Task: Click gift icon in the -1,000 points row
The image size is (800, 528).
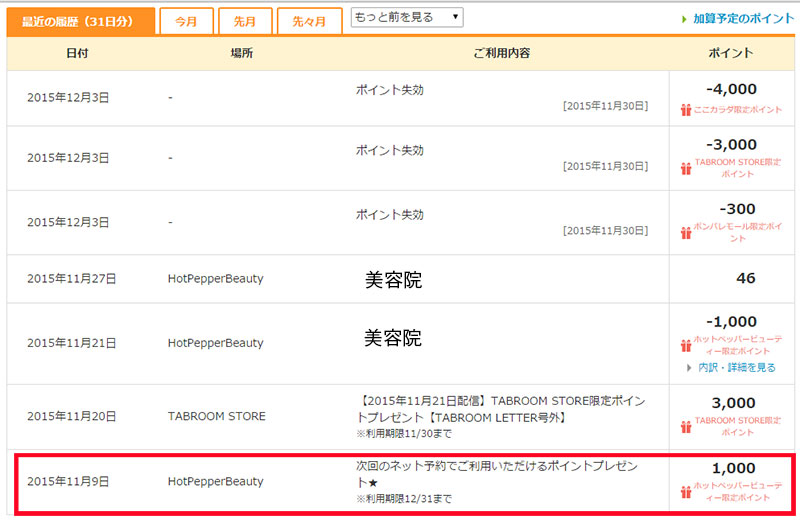Action: click(686, 345)
